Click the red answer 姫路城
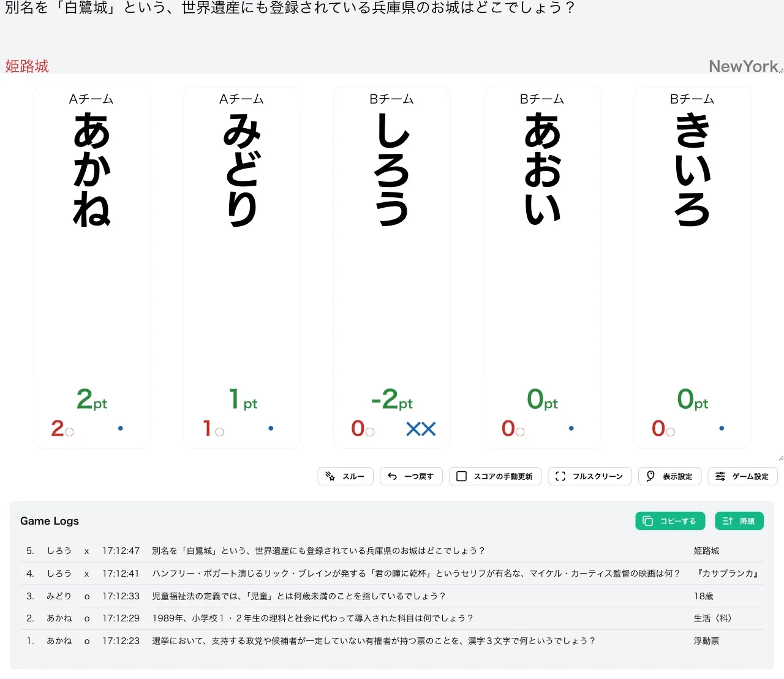This screenshot has width=784, height=679. [27, 66]
